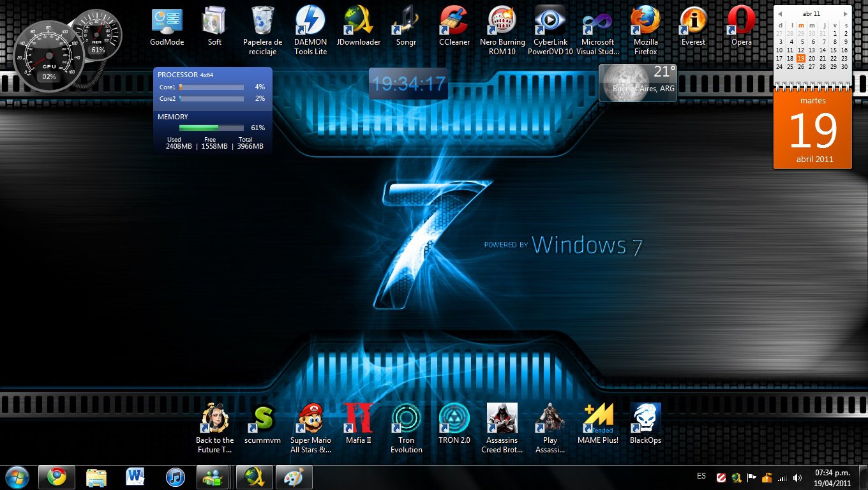
Task: Click the MEMORY usage bar at 61%
Action: click(211, 128)
